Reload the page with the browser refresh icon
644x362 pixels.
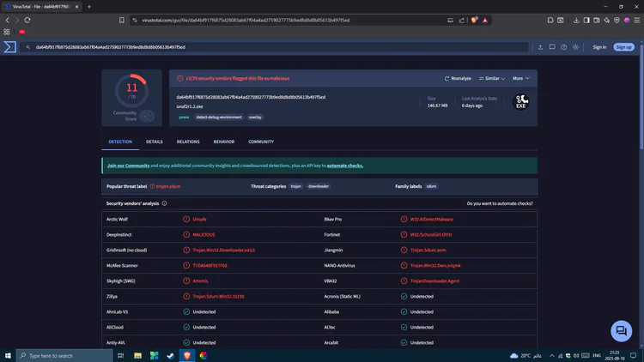pos(27,20)
